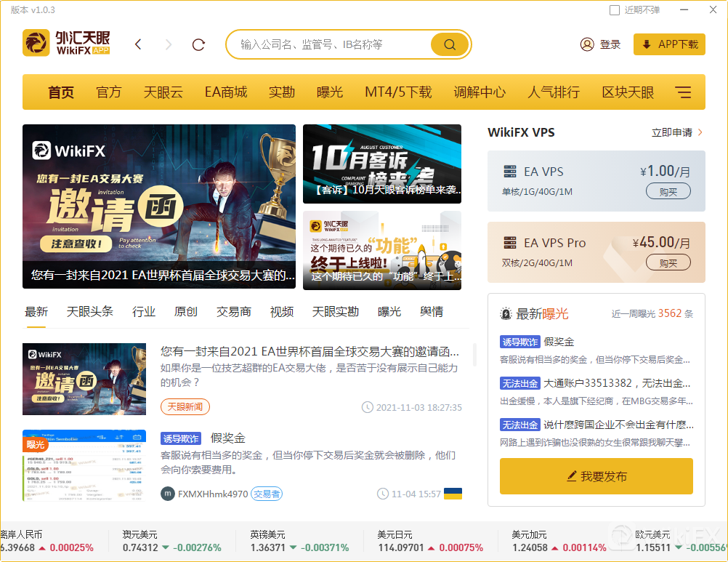The image size is (728, 562).
Task: Click 购买 for EA VPS Pro
Action: pyautogui.click(x=668, y=262)
